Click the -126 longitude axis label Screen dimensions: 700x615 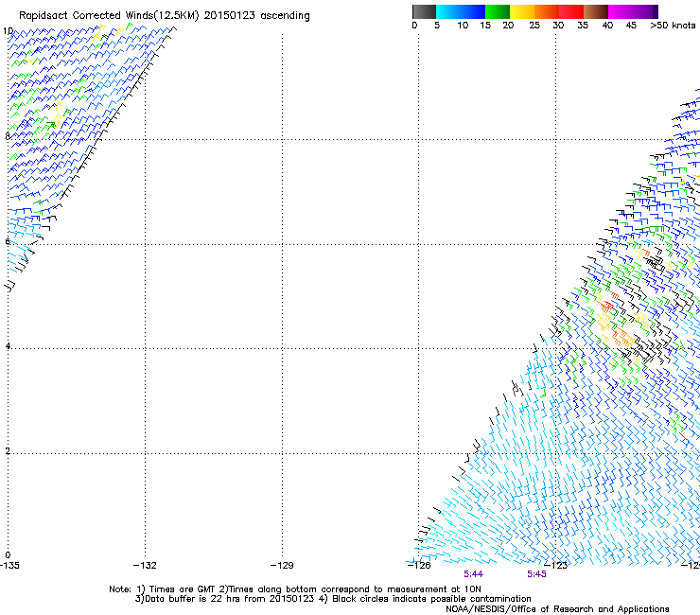coord(419,566)
